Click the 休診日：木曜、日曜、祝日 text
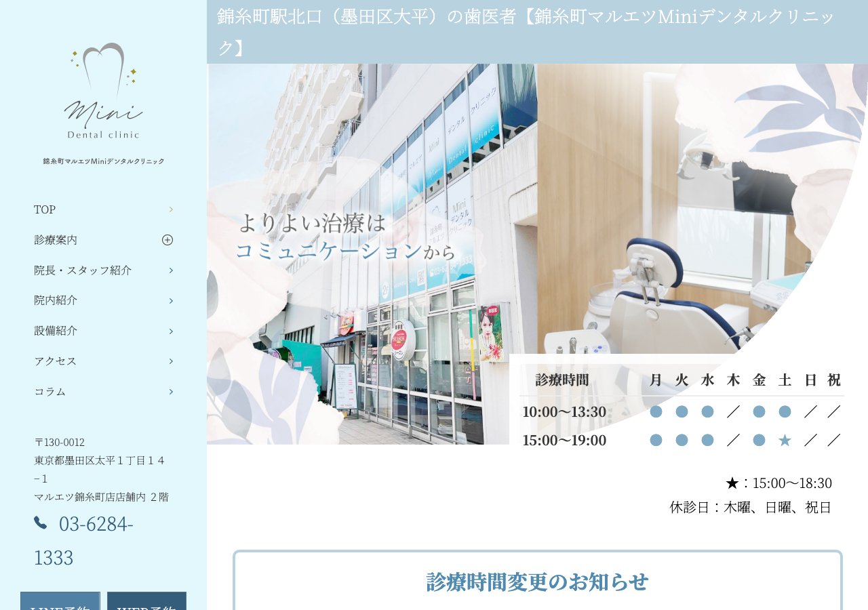Screen dimensions: 868x610 751,508
